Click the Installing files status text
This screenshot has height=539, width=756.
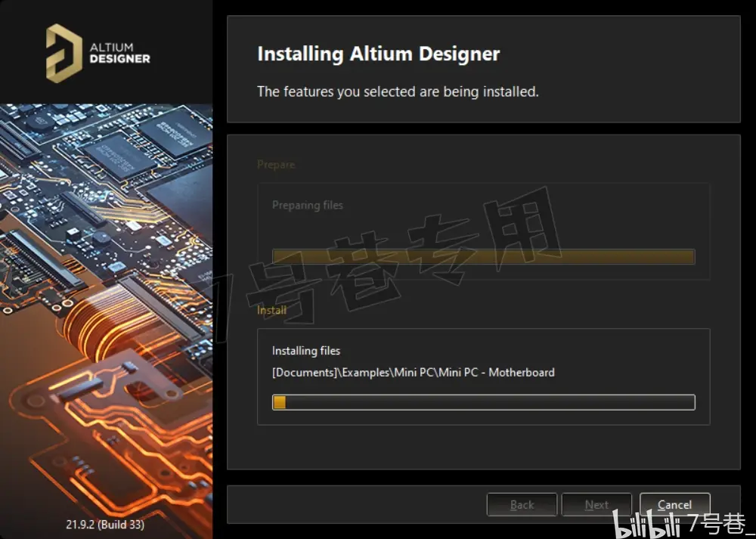[x=306, y=351]
